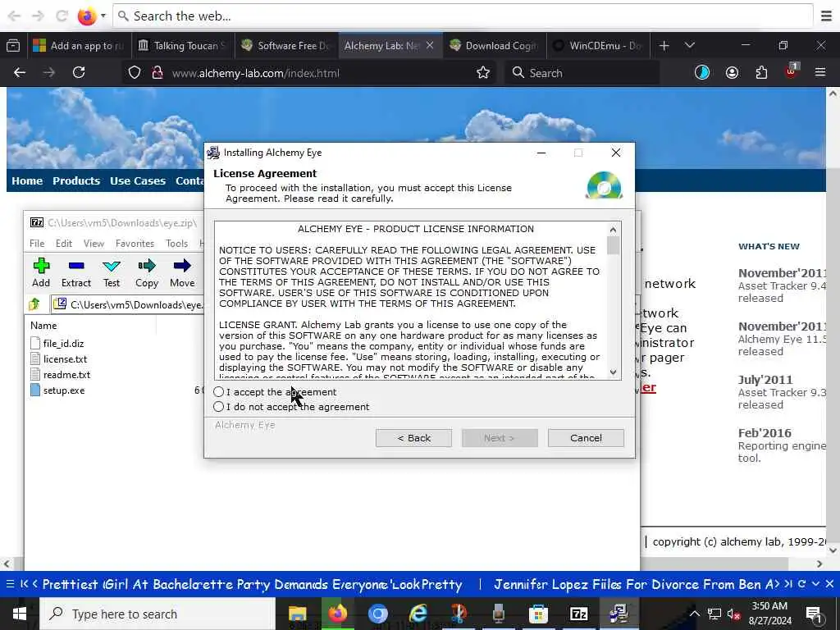Close the news ticker bar
The image size is (840, 630).
click(829, 584)
